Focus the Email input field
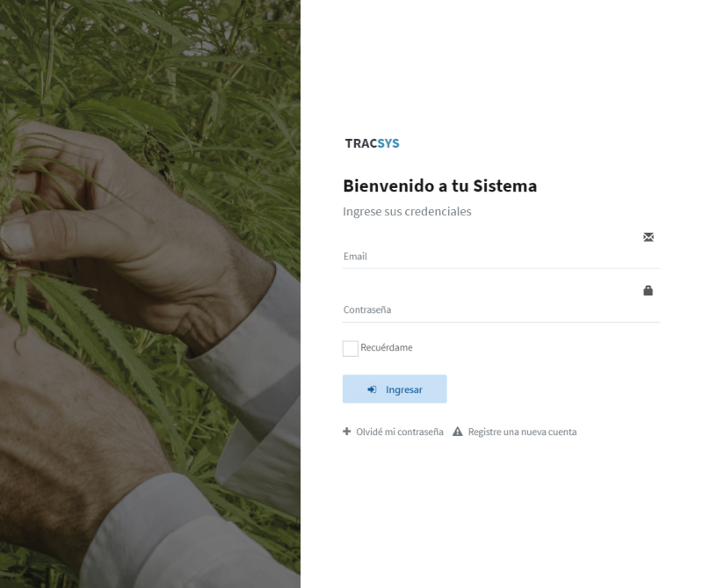Viewport: 703px width, 588px height. [501, 257]
